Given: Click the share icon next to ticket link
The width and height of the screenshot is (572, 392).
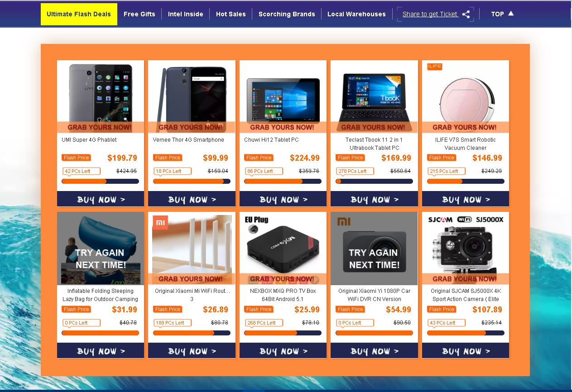Looking at the screenshot, I should tap(466, 14).
